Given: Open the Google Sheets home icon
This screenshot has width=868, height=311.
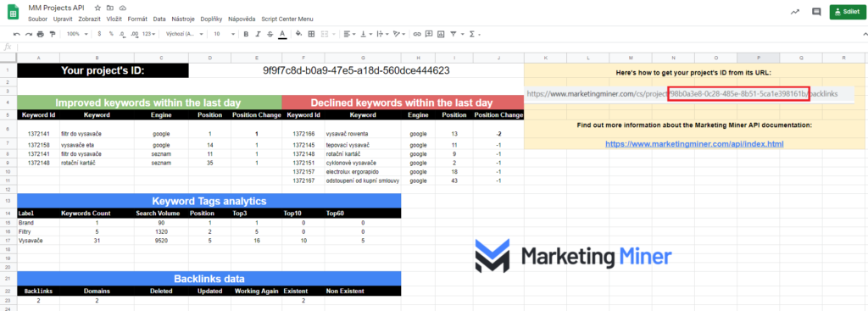Looking at the screenshot, I should (13, 12).
